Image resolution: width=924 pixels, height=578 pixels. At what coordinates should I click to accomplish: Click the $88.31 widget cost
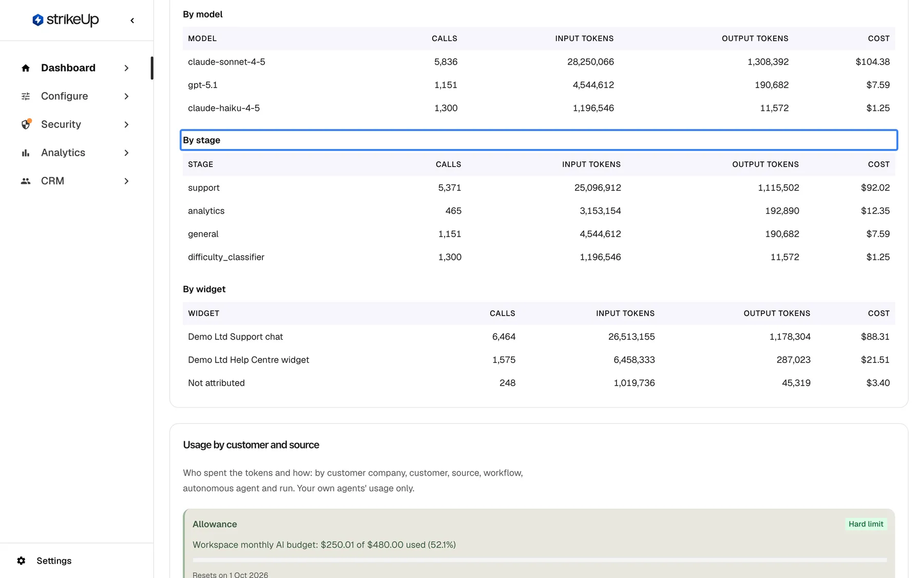click(x=875, y=337)
